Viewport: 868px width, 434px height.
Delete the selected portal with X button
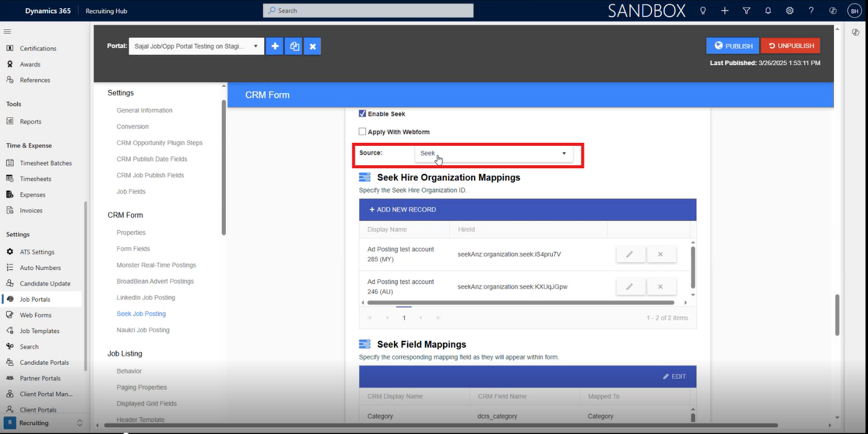tap(313, 46)
